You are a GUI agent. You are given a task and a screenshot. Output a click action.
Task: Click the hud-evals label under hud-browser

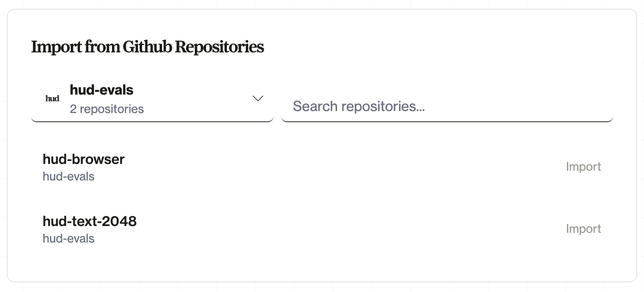(68, 176)
